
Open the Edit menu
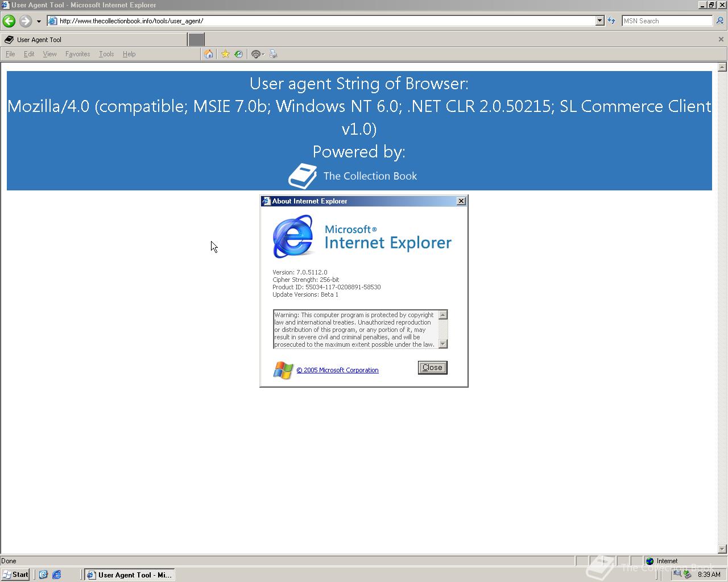pos(29,54)
